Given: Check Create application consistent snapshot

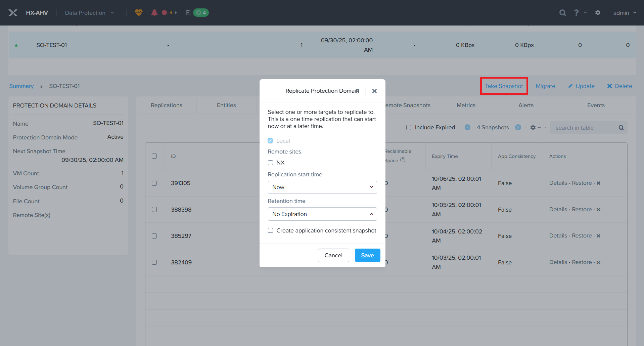Looking at the screenshot, I should tap(270, 230).
